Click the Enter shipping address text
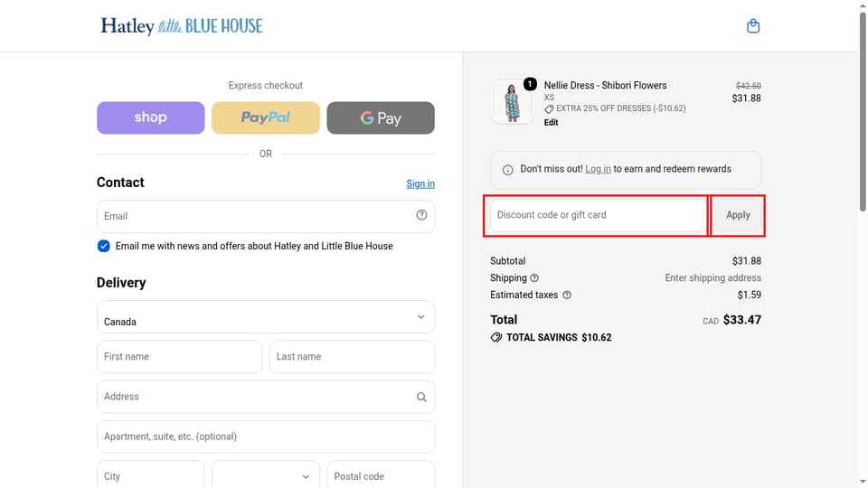The width and height of the screenshot is (868, 488). (x=713, y=277)
